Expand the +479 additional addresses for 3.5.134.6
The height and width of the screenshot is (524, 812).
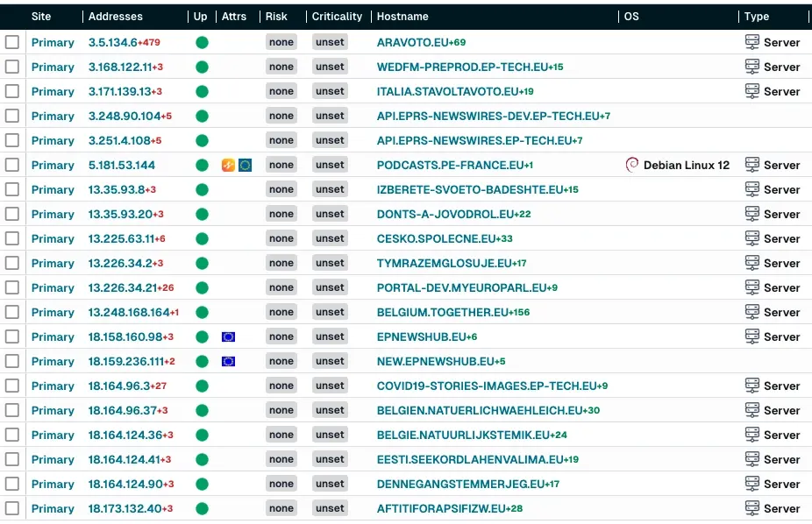(x=149, y=43)
